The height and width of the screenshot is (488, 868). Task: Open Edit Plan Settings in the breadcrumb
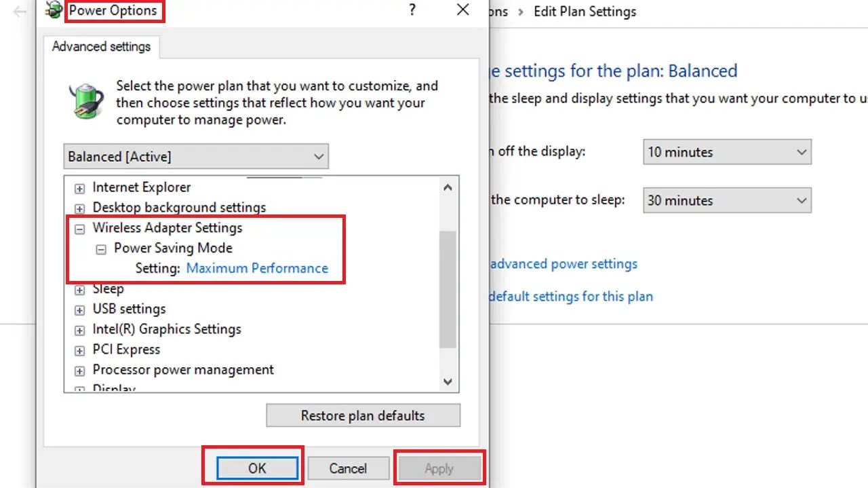585,12
